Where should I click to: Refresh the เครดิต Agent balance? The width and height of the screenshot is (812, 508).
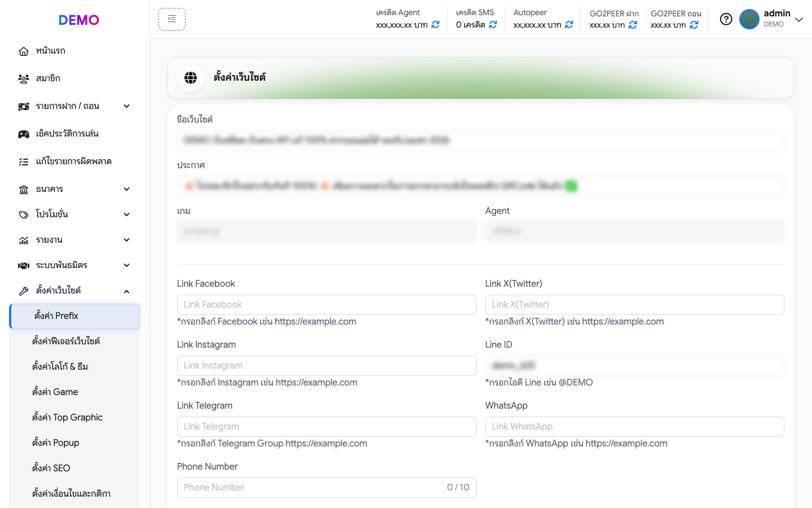[435, 25]
